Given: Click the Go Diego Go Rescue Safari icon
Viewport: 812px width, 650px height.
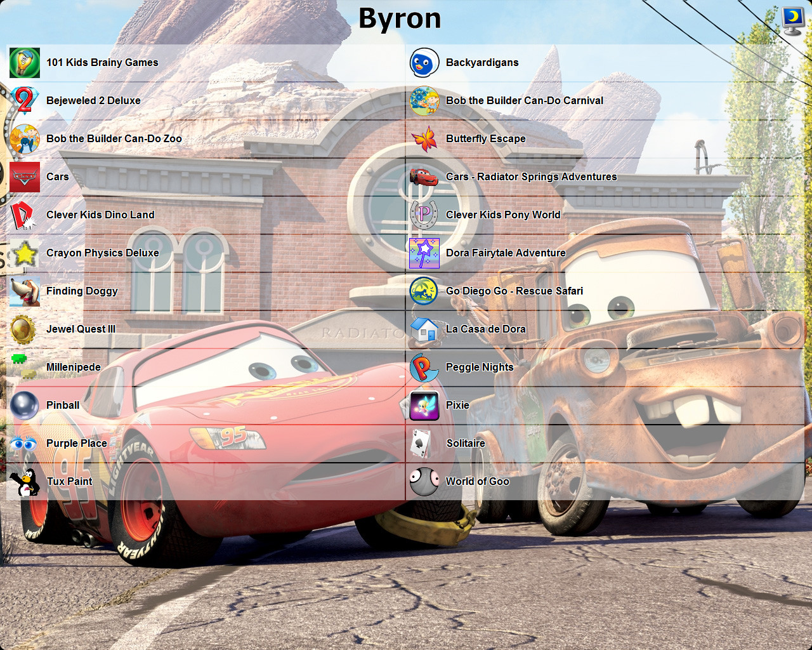Looking at the screenshot, I should pyautogui.click(x=424, y=291).
